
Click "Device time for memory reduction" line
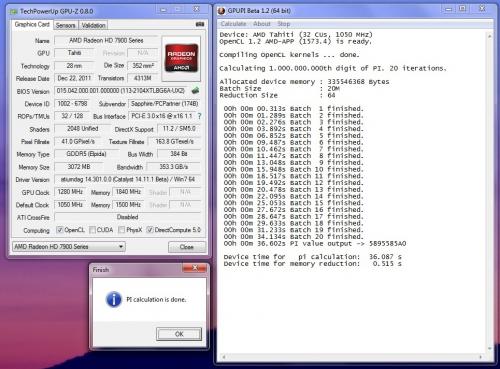pos(313,264)
